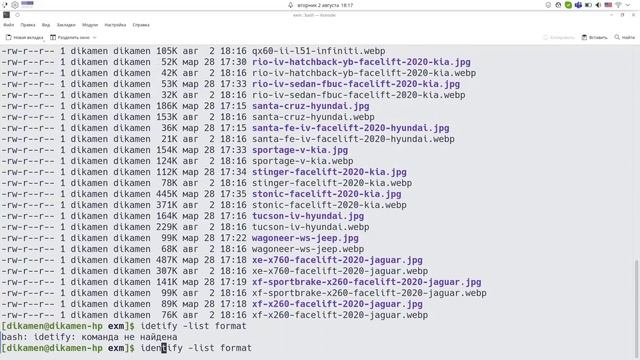Click the 'команда не найдена' error line
640x360 pixels.
[x=89, y=338]
